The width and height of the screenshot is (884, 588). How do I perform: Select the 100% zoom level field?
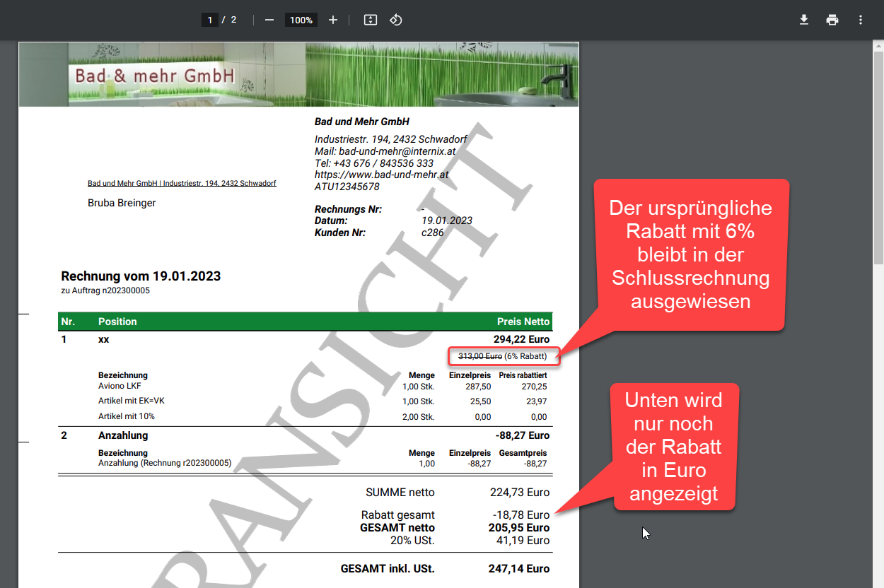click(301, 20)
